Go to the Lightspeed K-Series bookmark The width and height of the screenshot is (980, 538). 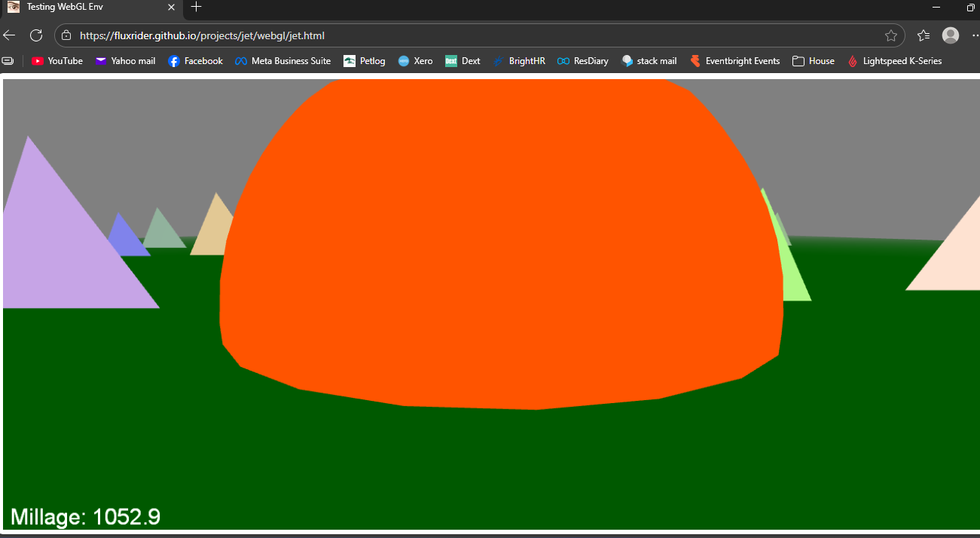(x=895, y=61)
